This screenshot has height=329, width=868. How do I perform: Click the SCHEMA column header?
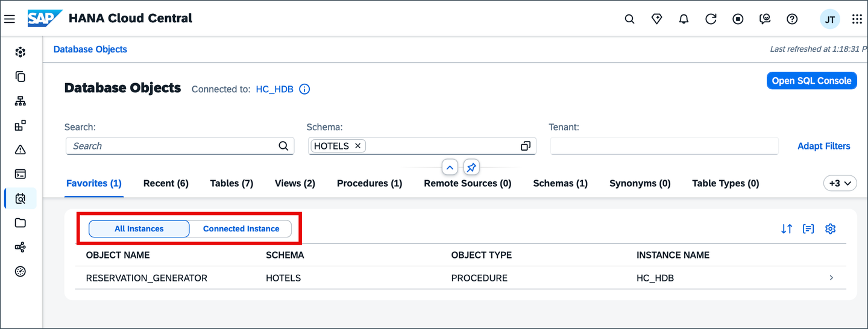285,255
